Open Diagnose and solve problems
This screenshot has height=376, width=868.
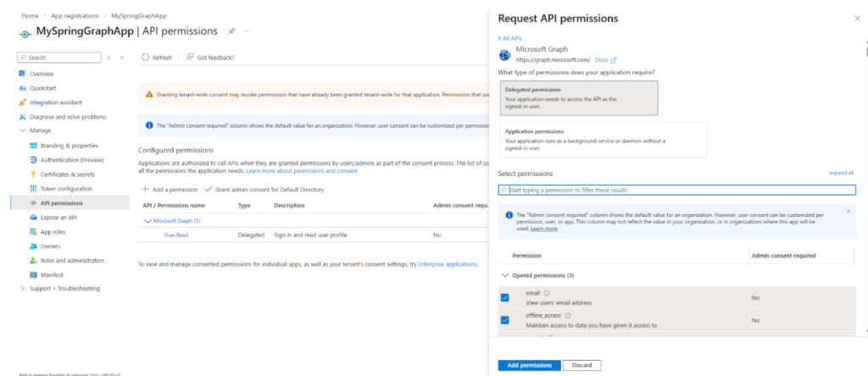click(x=68, y=117)
